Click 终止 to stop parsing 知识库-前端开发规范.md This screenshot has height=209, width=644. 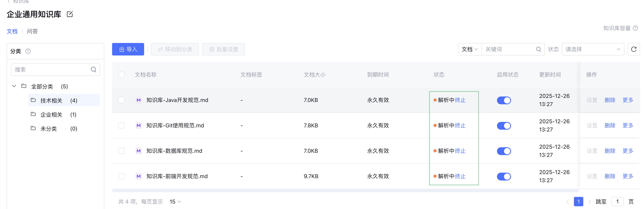(461, 176)
